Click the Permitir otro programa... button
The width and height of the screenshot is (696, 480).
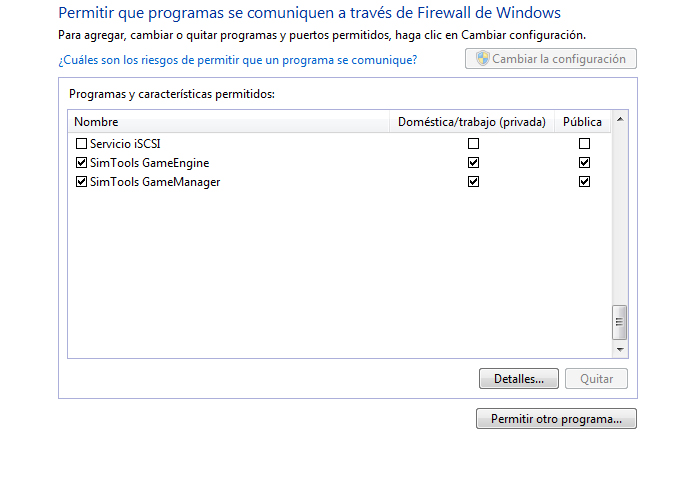click(x=556, y=419)
